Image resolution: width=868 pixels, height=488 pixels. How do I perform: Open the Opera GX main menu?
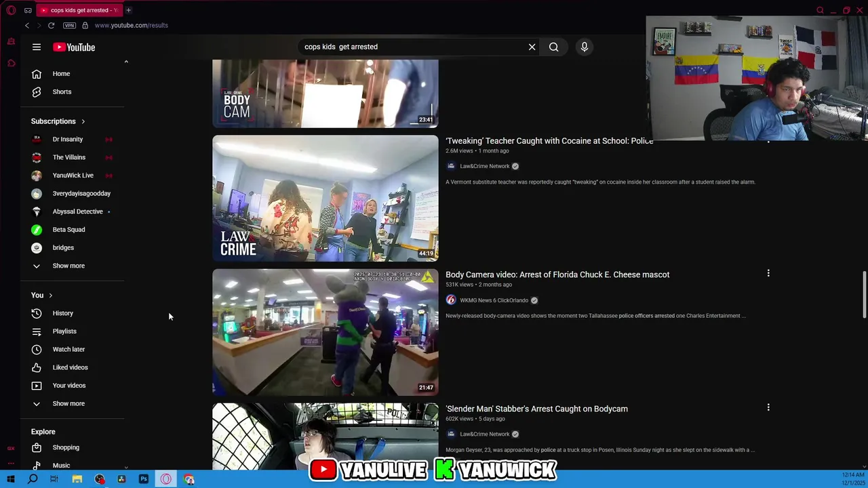[x=11, y=10]
